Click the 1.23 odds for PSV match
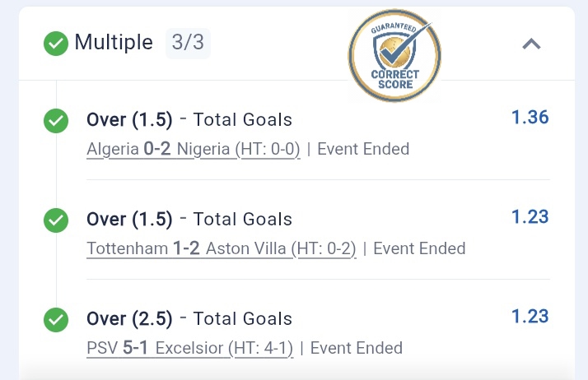The image size is (588, 380). pyautogui.click(x=530, y=316)
